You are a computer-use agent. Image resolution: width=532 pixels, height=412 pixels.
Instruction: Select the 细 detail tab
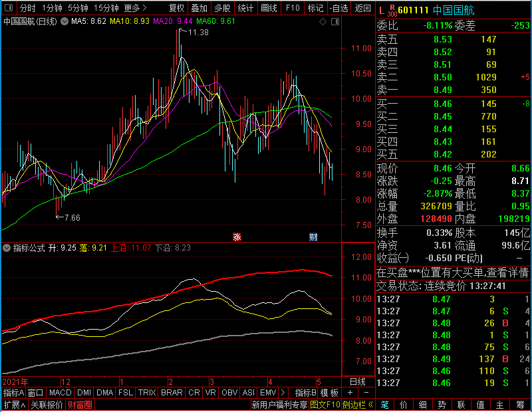(423, 405)
